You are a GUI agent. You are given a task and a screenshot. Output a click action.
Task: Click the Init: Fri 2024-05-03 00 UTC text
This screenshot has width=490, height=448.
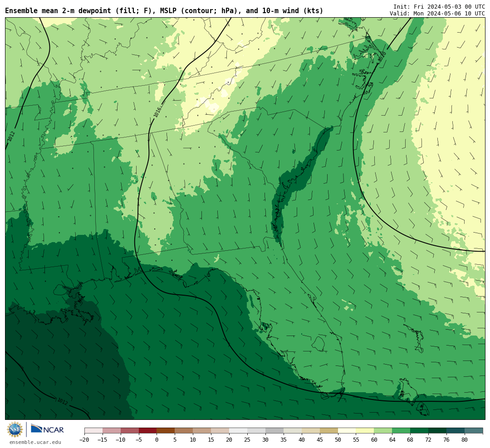pos(439,6)
